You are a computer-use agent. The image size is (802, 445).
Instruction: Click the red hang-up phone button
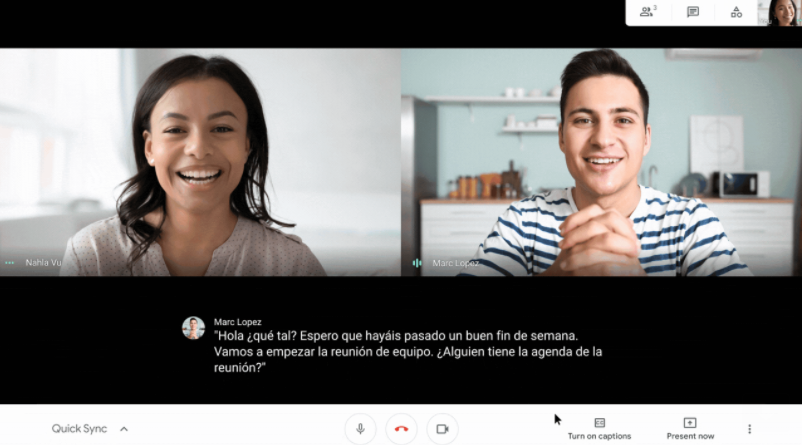coord(401,429)
